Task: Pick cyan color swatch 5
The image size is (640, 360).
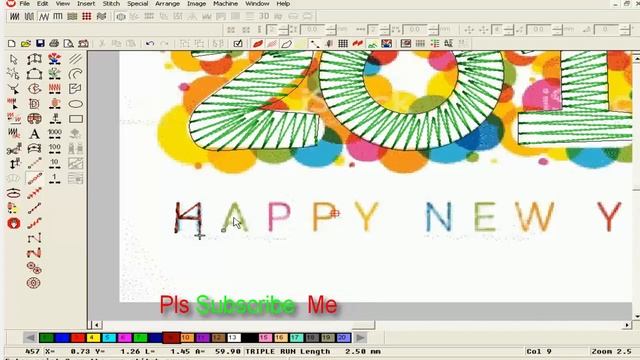Action: coord(109,338)
